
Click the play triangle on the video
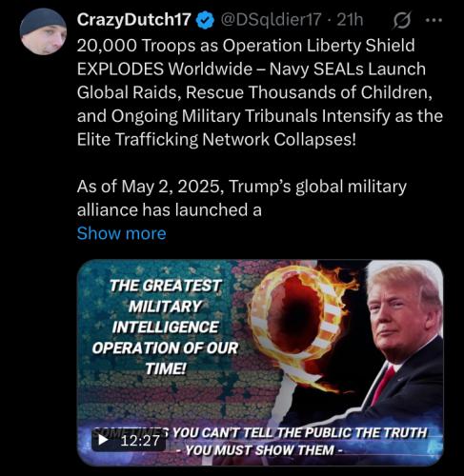click(103, 440)
